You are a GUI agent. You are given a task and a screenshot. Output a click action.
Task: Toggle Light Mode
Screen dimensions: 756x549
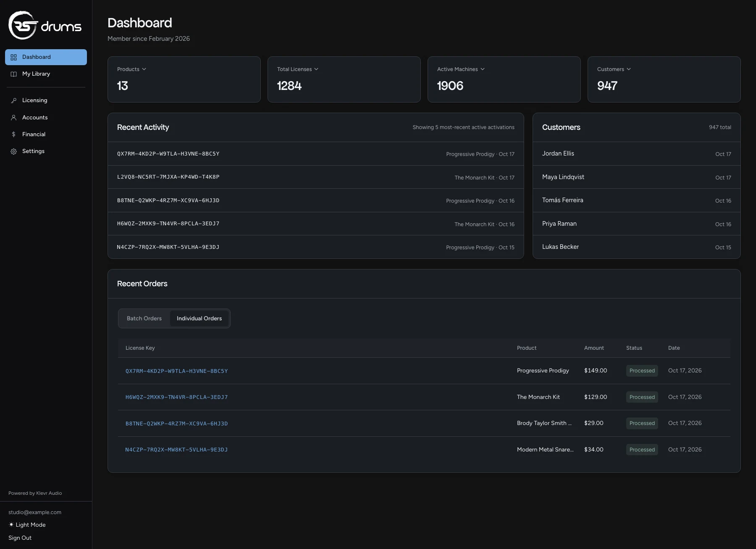pos(27,525)
